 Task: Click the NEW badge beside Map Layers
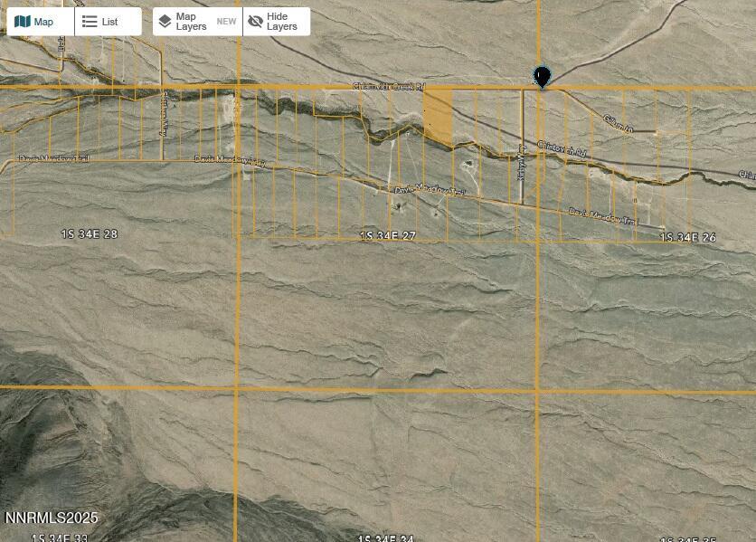(x=226, y=22)
